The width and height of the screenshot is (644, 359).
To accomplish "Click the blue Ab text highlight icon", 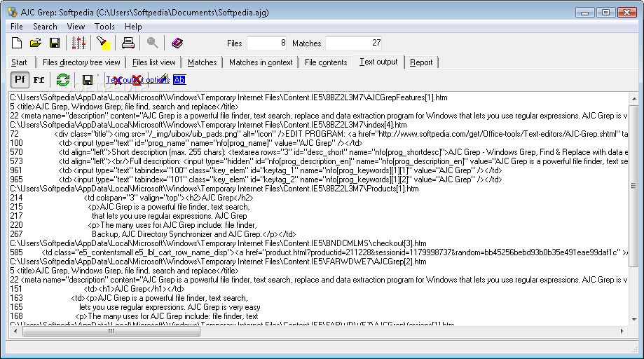I will point(179,80).
